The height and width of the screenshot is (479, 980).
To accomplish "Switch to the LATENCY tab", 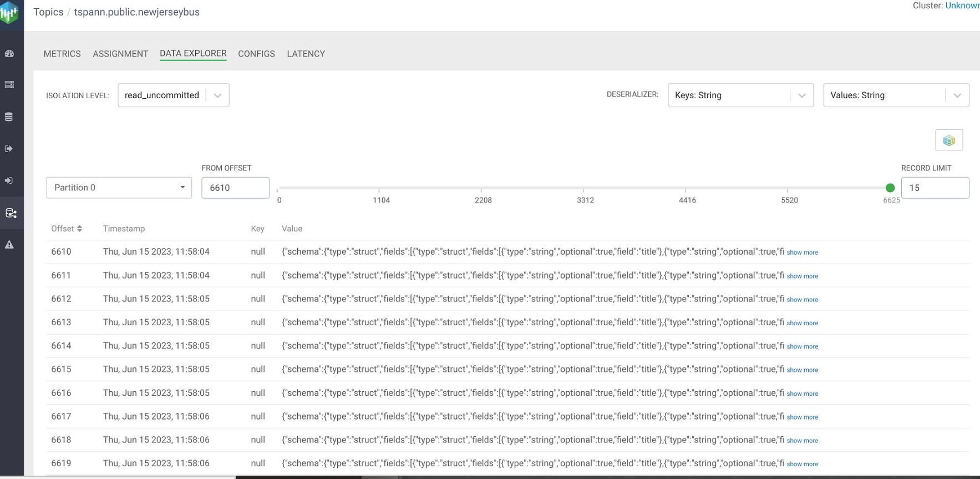I will (306, 54).
